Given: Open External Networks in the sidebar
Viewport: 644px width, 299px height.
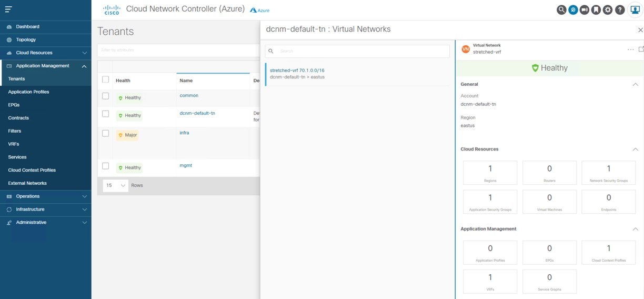Looking at the screenshot, I should (x=27, y=183).
